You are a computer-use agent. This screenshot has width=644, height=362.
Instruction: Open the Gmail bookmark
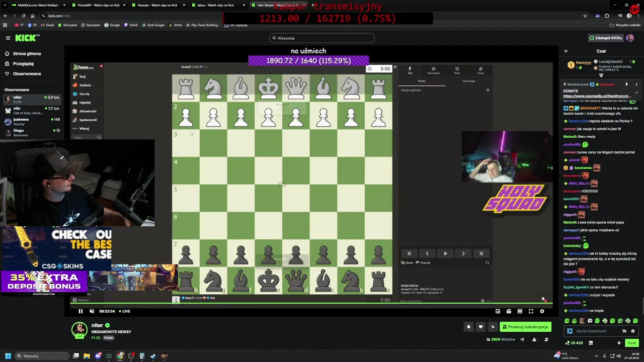click(47, 25)
